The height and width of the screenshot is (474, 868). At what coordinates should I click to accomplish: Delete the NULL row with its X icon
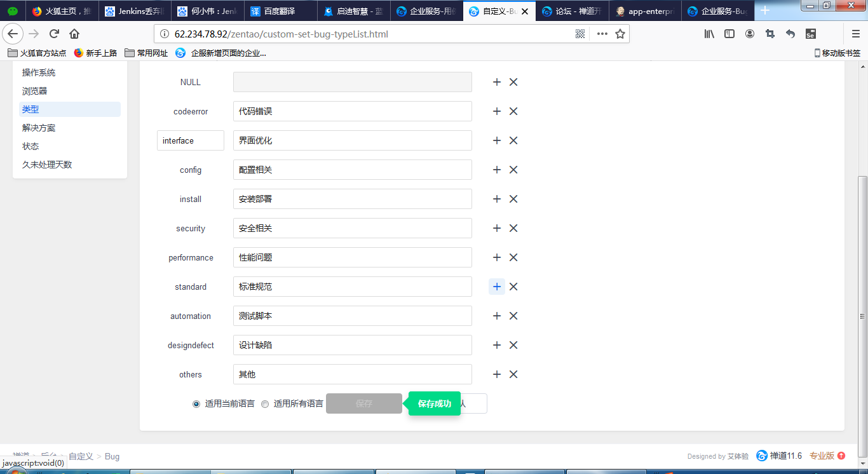(x=513, y=82)
